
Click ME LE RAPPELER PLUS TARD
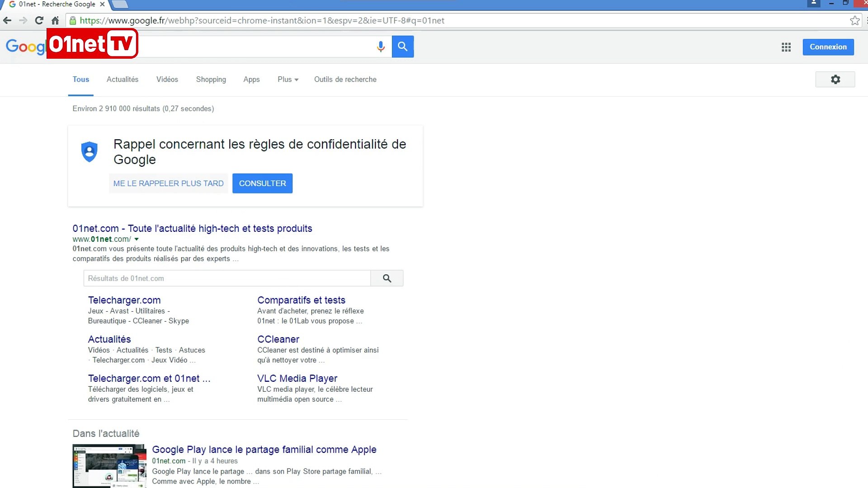point(168,183)
